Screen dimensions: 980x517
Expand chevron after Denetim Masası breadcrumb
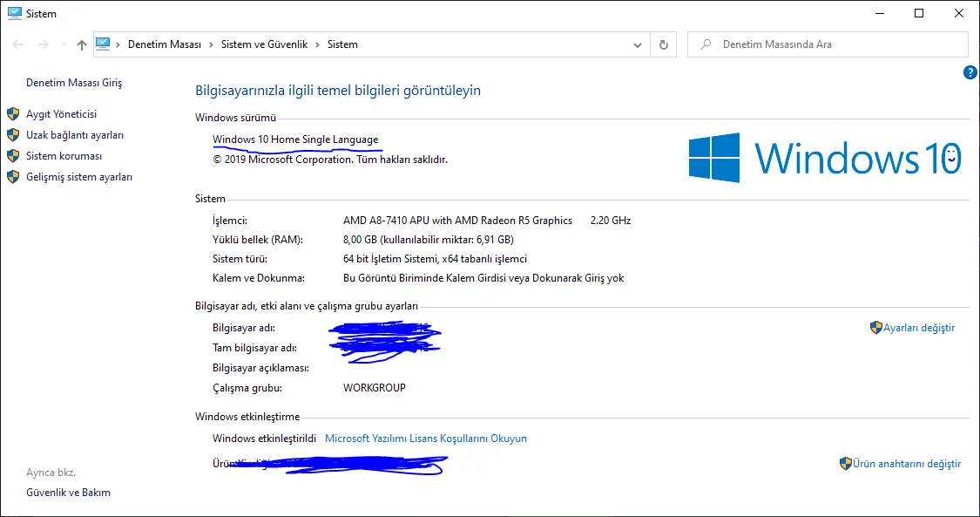tap(212, 44)
